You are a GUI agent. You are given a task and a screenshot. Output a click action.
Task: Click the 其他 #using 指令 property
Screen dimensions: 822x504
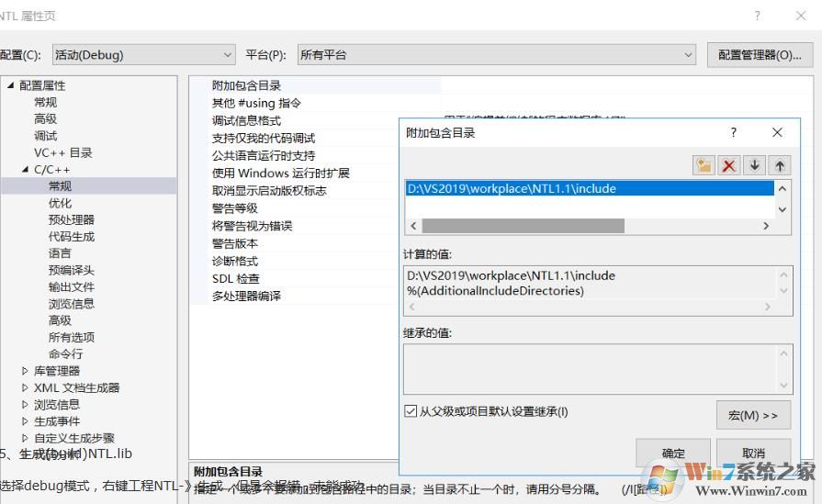coord(256,103)
